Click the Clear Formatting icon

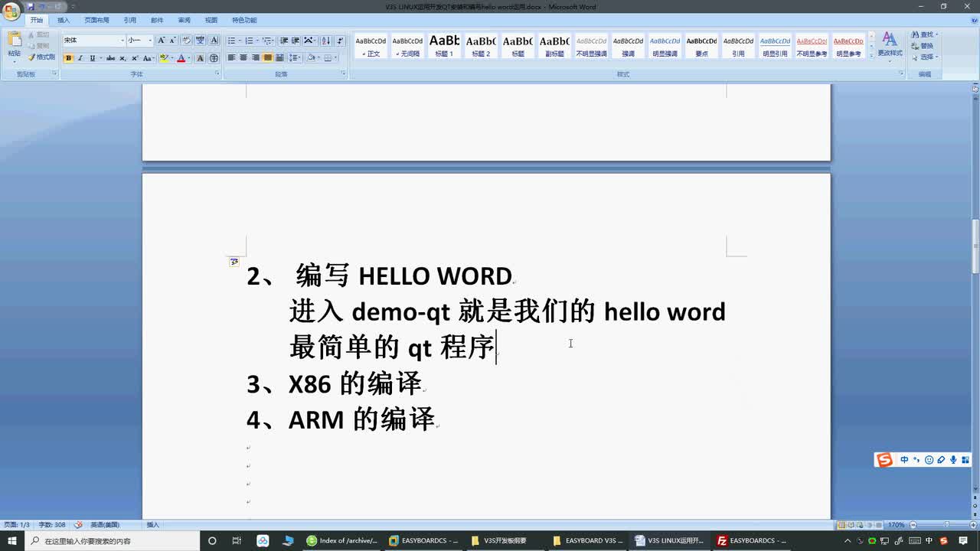186,41
